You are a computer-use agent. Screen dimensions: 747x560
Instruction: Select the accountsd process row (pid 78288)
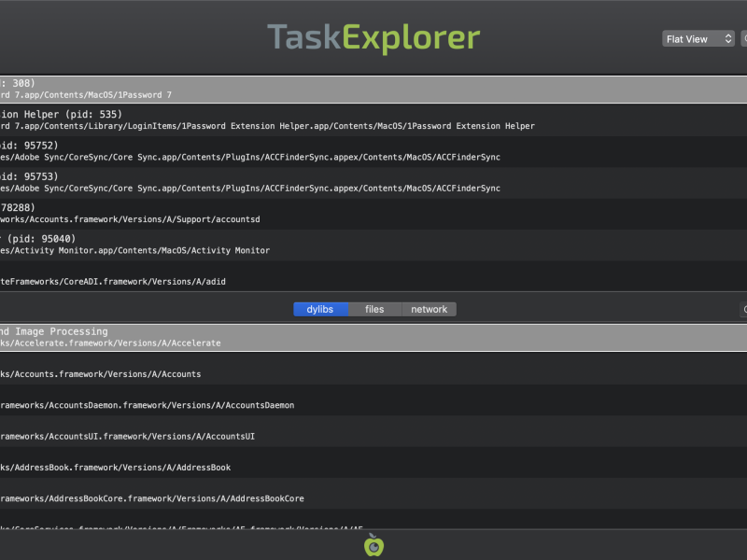point(373,214)
